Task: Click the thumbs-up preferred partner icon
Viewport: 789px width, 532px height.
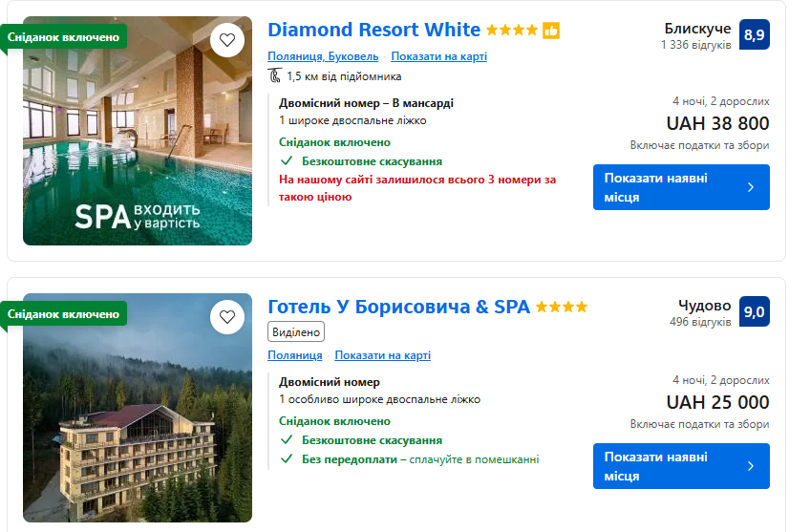Action: click(551, 31)
